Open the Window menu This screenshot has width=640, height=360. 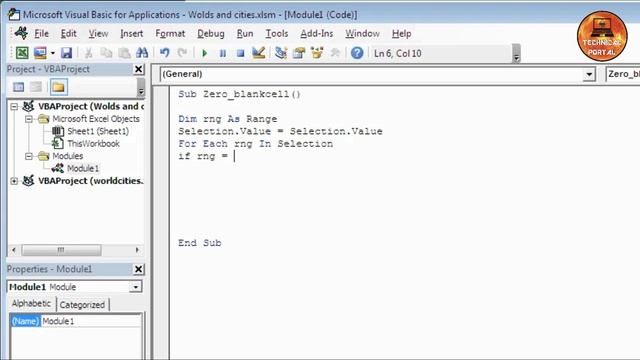click(362, 33)
